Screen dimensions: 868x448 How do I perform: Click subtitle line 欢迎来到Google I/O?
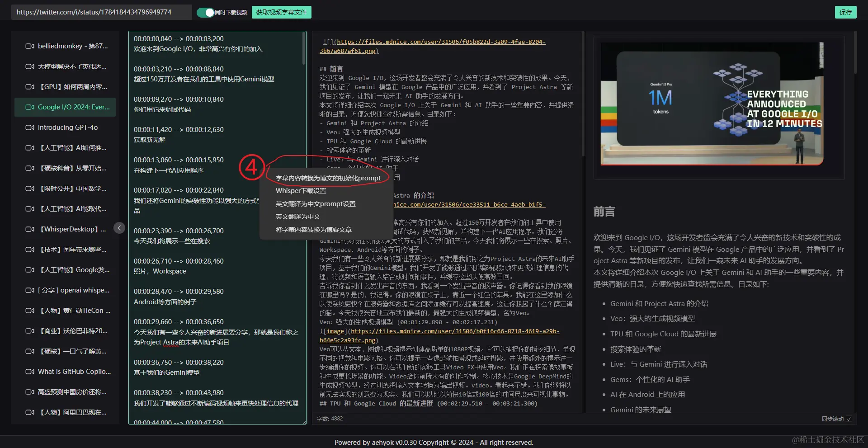[x=198, y=49]
